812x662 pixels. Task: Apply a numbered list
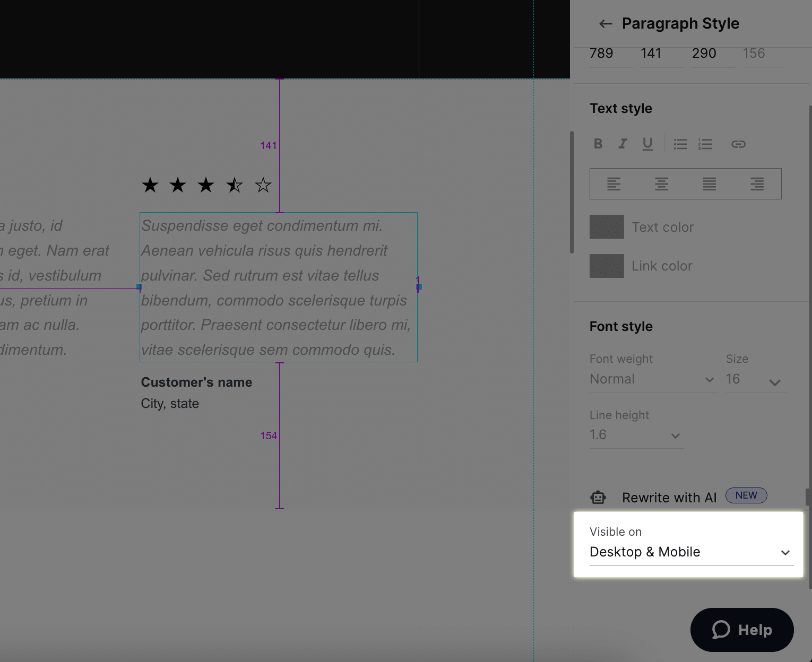[x=705, y=144]
